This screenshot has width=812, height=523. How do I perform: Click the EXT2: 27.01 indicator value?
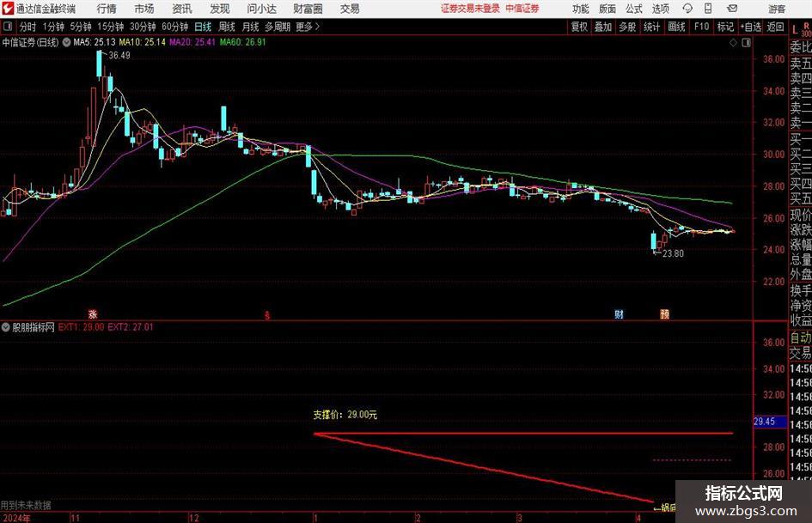[x=131, y=327]
